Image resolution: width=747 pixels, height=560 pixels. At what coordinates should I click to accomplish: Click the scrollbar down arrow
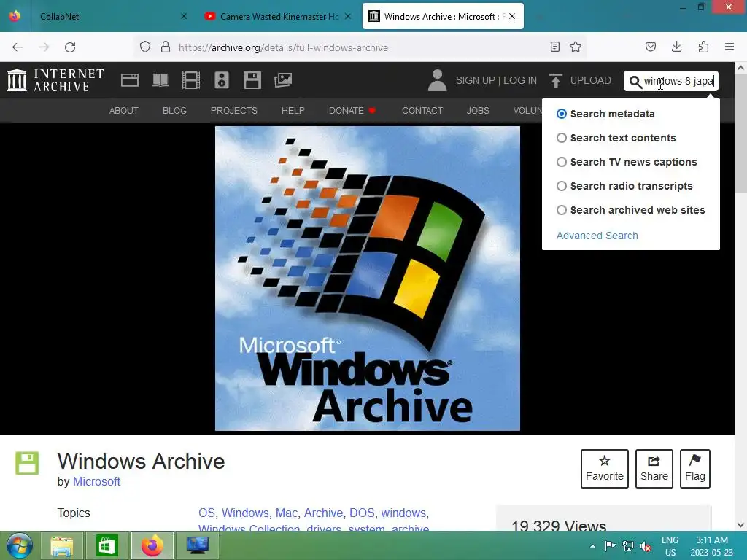click(741, 525)
